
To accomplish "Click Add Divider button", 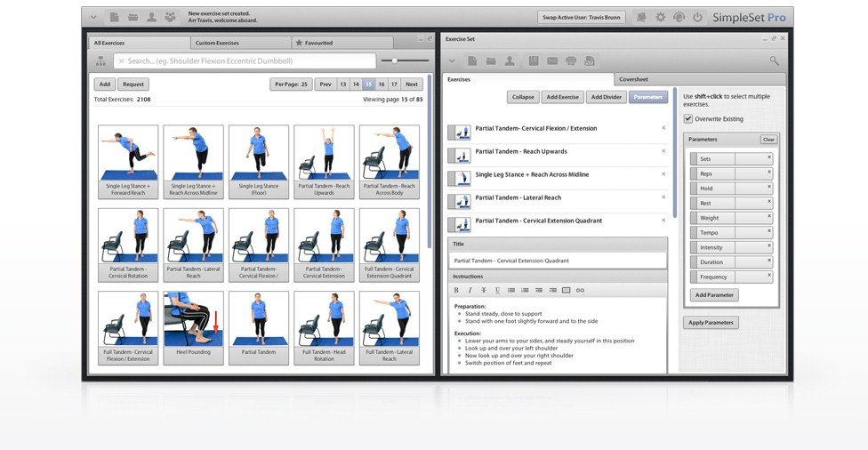I will [x=607, y=97].
